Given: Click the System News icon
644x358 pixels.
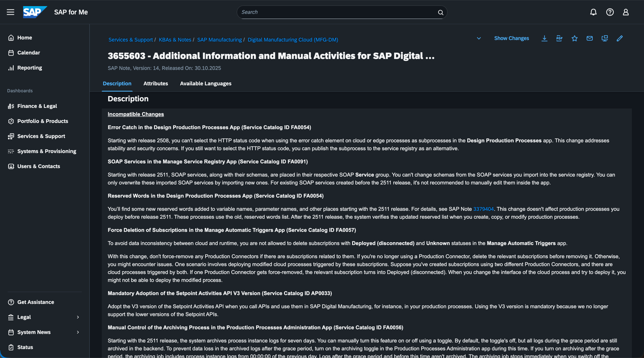Looking at the screenshot, I should [11, 332].
